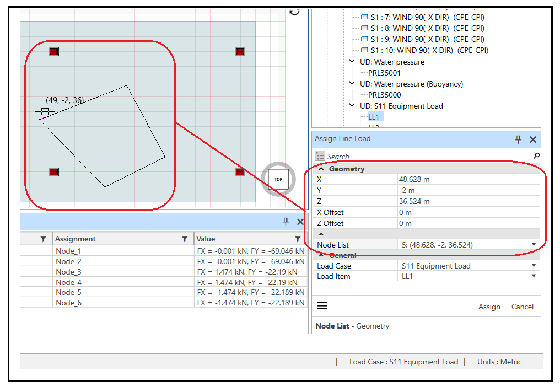Collapse the Geometry section
Image resolution: width=560 pixels, height=392 pixels.
pos(321,169)
